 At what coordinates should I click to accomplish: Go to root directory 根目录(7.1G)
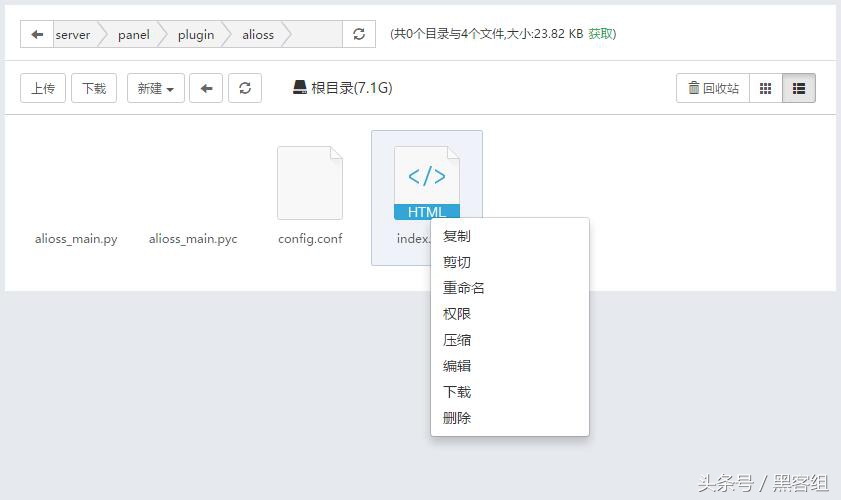point(343,87)
